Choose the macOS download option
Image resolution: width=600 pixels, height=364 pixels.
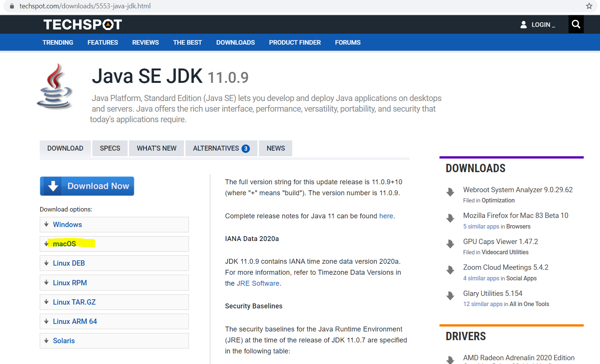coord(114,244)
